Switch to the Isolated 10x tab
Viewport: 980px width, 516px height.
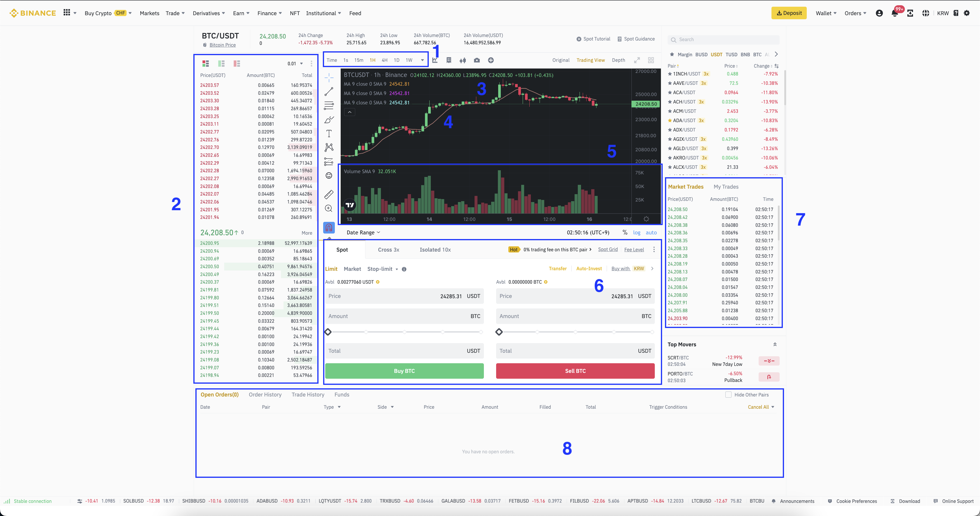(x=435, y=250)
